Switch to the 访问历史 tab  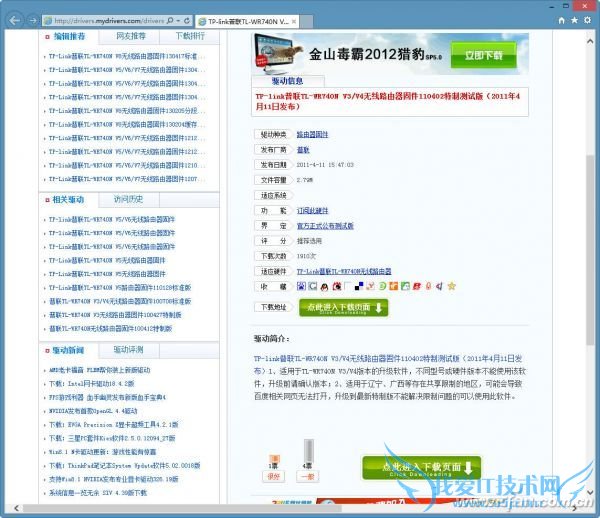point(129,199)
